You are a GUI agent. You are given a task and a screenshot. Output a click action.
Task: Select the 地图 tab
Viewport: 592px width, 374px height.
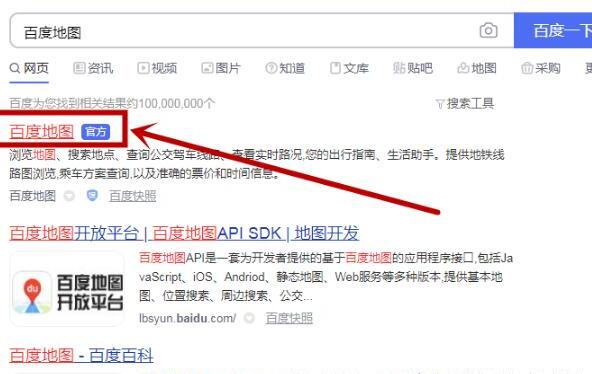[x=477, y=68]
